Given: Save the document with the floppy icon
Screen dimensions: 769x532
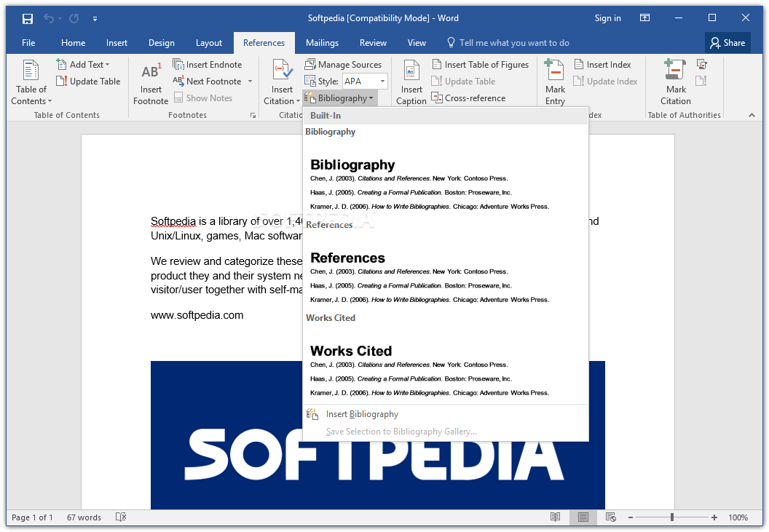Looking at the screenshot, I should [x=28, y=19].
